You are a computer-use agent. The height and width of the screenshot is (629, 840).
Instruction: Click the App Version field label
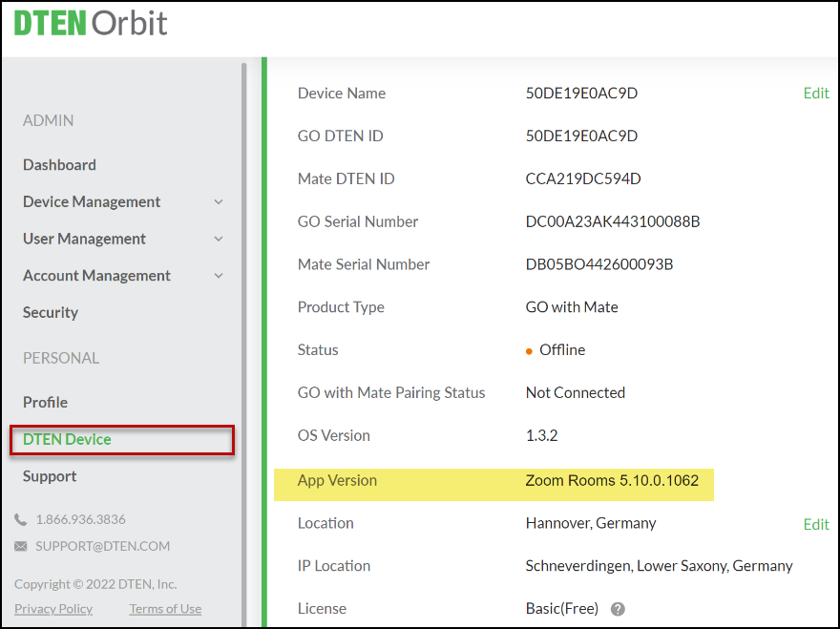[337, 481]
